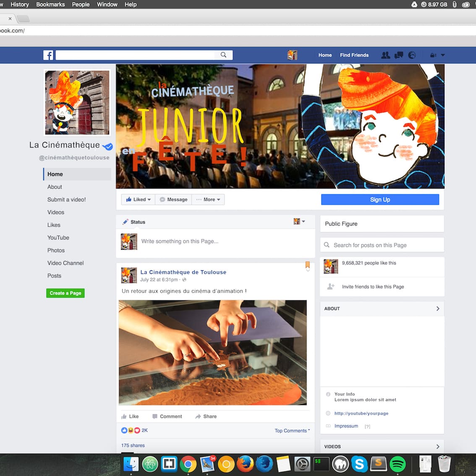
Task: Open the sand animation post photo
Action: [x=213, y=353]
